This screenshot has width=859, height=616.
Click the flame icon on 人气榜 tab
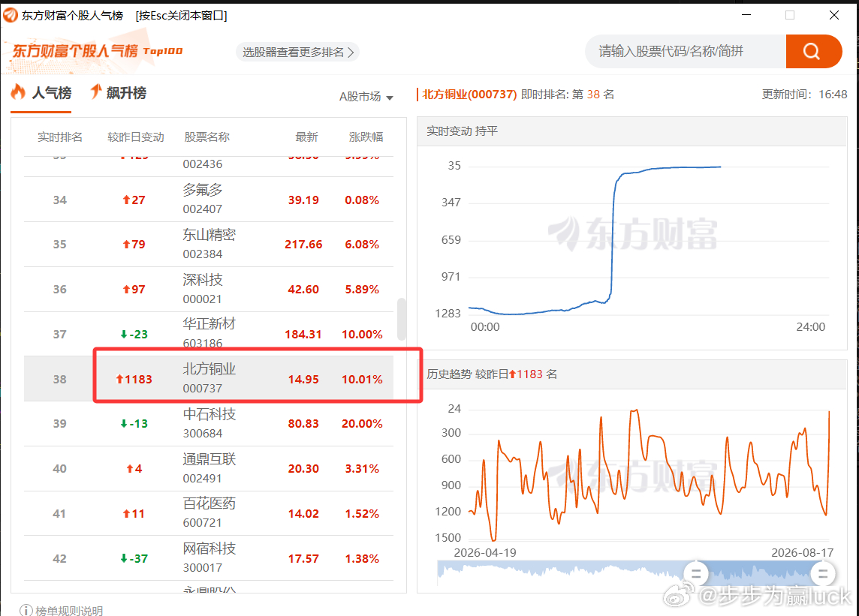(x=19, y=92)
